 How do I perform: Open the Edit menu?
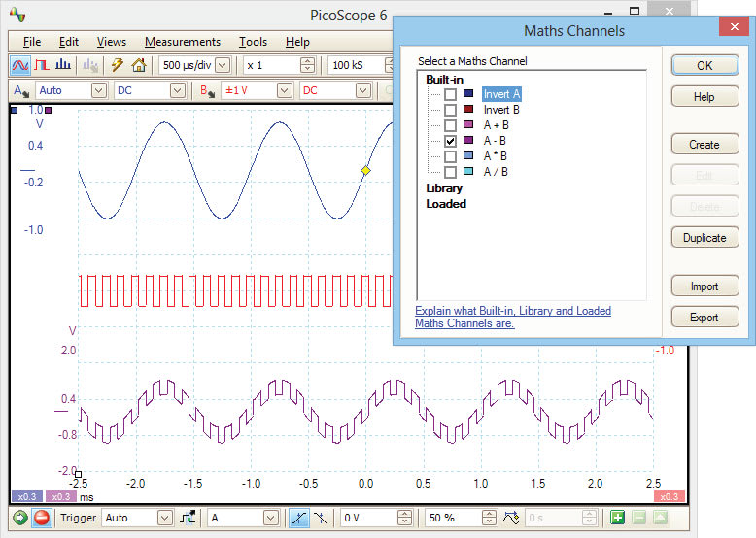tap(68, 42)
